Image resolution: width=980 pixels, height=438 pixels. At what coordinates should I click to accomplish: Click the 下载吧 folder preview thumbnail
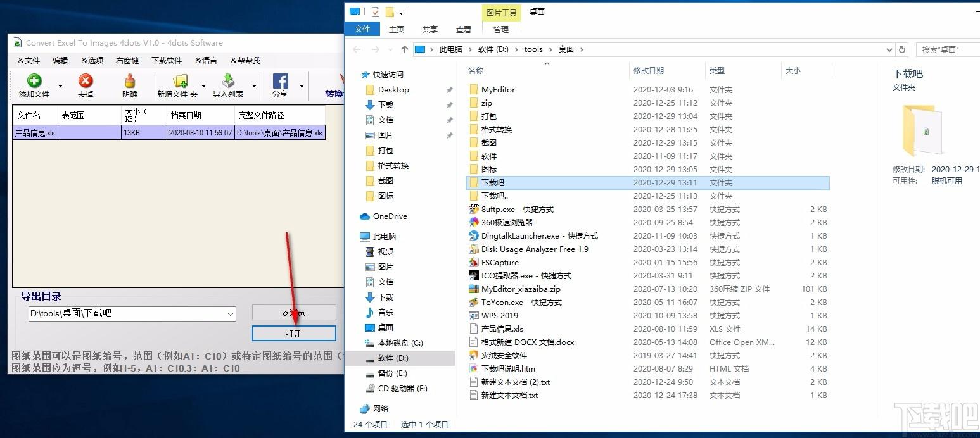[922, 130]
